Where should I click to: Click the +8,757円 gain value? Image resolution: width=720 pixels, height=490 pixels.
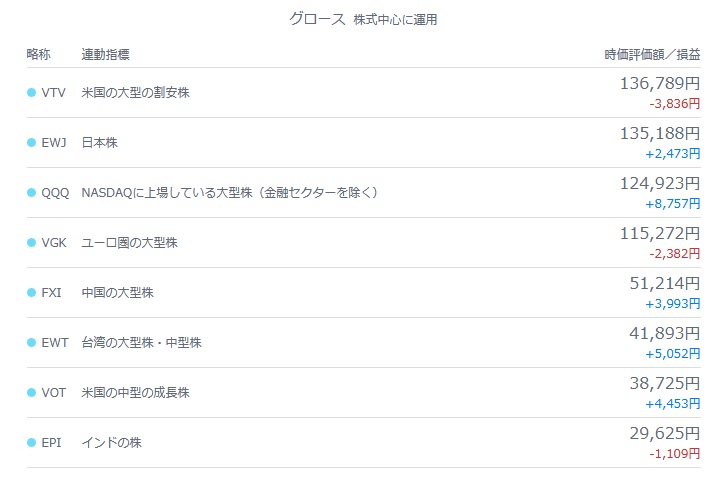pyautogui.click(x=673, y=203)
